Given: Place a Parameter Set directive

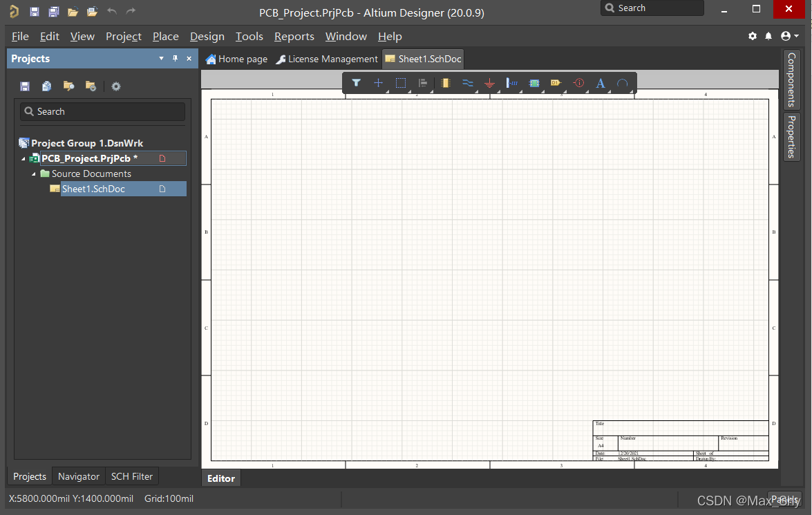Looking at the screenshot, I should coord(578,83).
